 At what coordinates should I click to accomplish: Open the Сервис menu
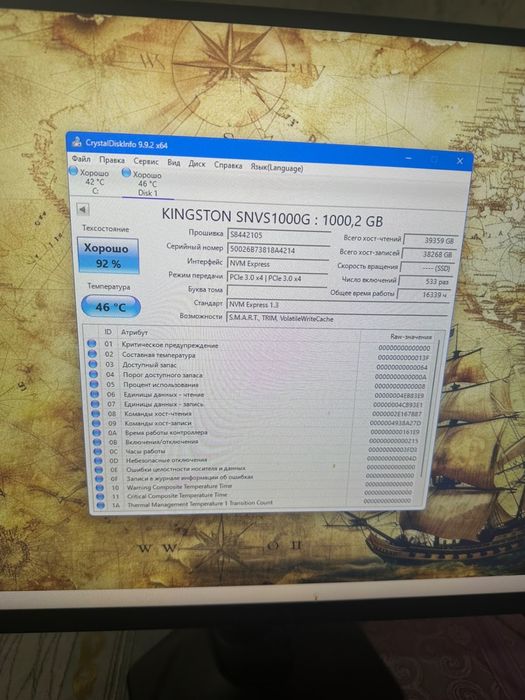point(146,161)
